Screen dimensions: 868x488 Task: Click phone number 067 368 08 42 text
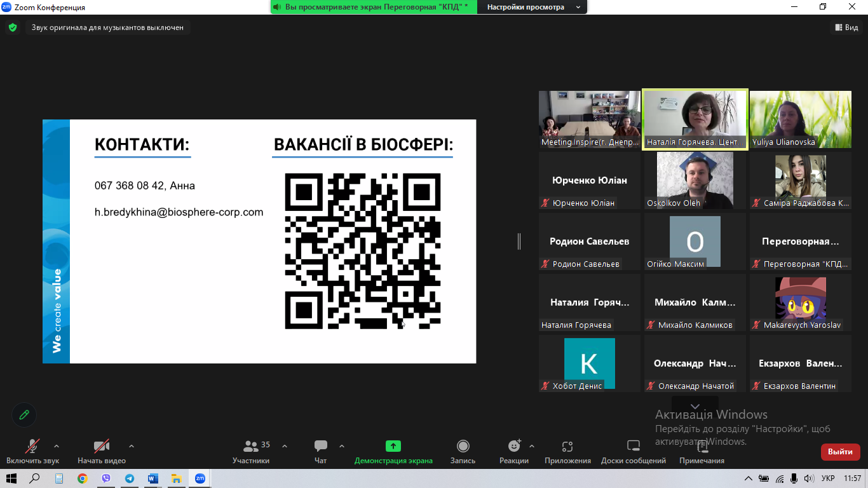(130, 186)
